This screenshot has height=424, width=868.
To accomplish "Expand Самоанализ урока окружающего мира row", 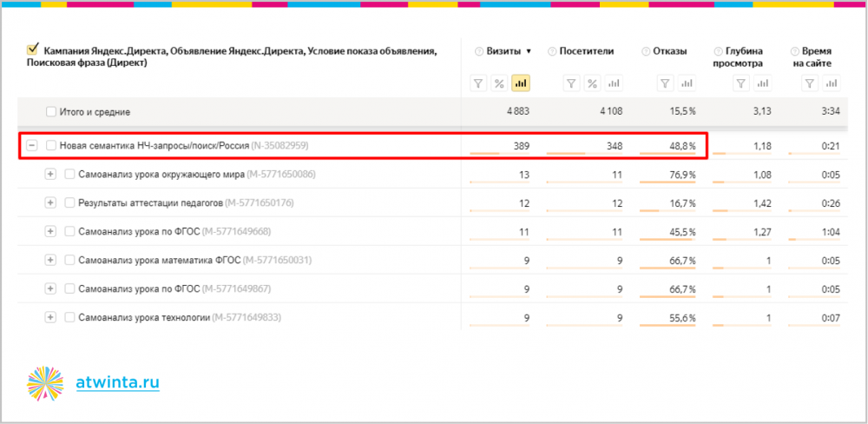I will (x=50, y=174).
